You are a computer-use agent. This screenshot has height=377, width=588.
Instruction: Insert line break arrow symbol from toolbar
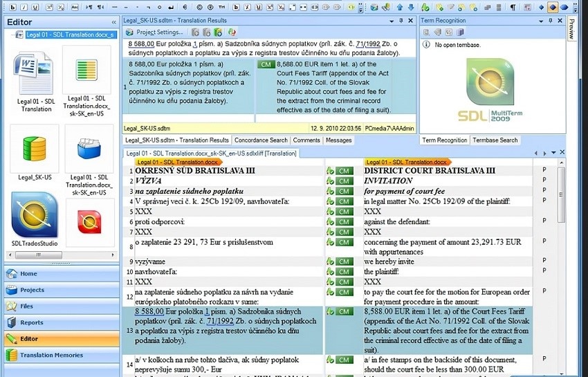pyautogui.click(x=171, y=7)
